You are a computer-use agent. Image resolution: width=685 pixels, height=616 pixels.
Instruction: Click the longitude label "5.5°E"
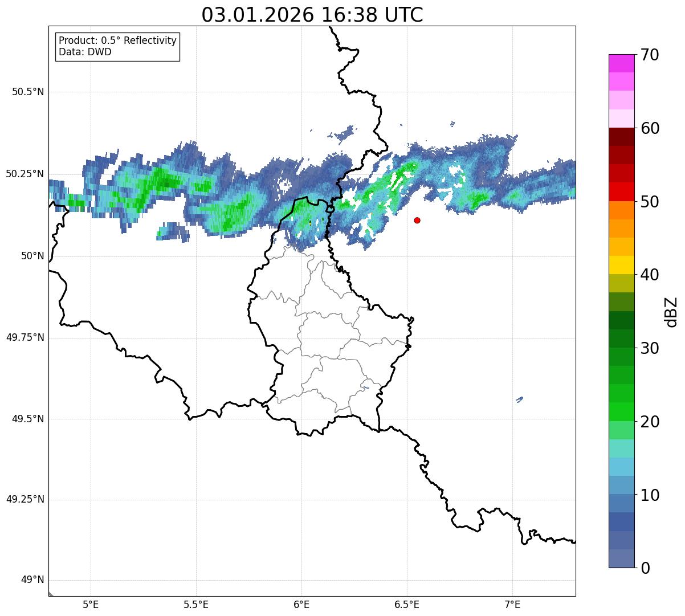[x=196, y=604]
